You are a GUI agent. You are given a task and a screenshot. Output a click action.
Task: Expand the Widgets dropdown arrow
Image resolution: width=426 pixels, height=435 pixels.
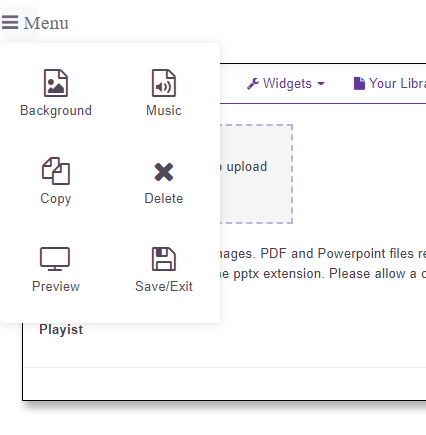(x=321, y=84)
